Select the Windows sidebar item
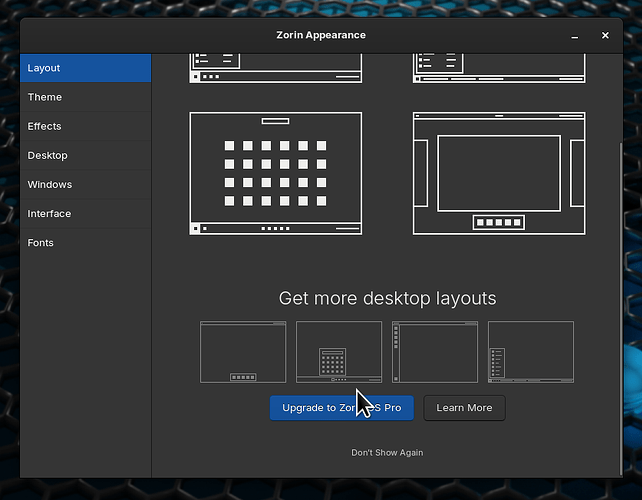Screen dimensions: 642x500 click(86, 184)
